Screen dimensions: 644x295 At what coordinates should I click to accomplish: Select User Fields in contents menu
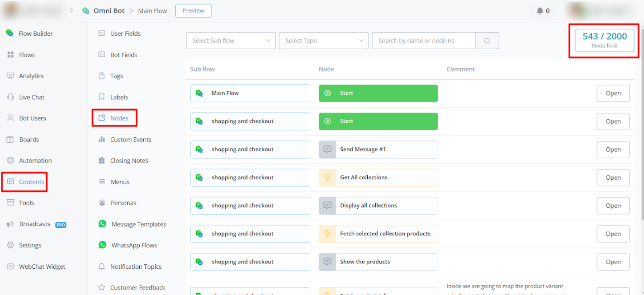(125, 33)
